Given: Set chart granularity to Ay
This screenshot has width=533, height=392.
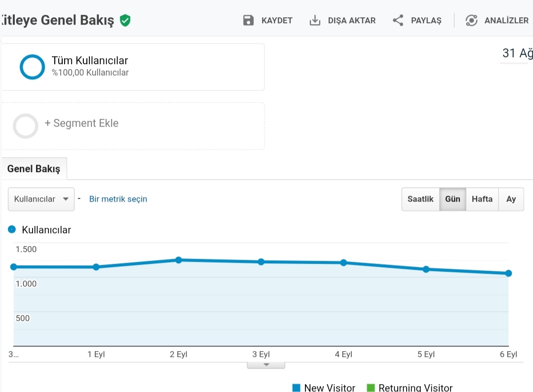Looking at the screenshot, I should 511,199.
